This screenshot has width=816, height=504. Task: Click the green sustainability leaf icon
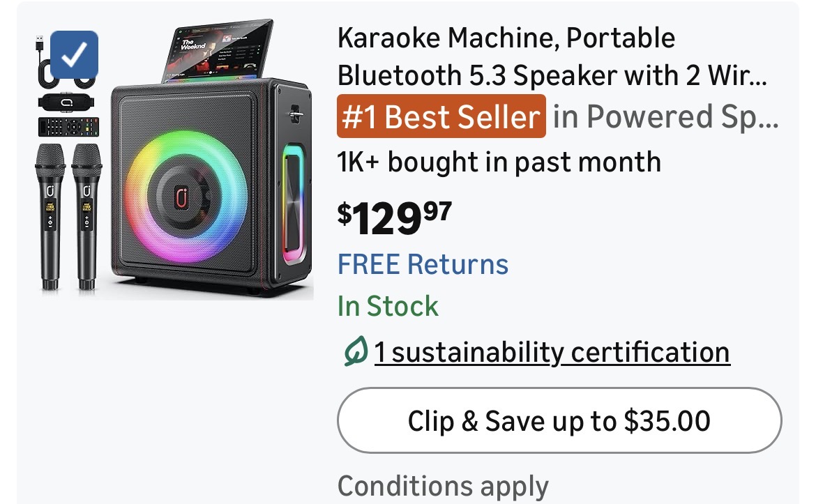pos(354,353)
